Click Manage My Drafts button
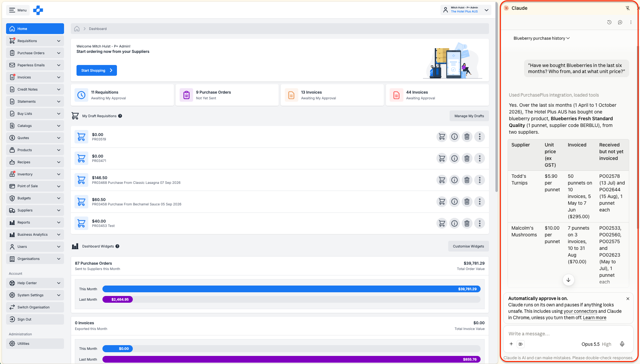Image resolution: width=640 pixels, height=364 pixels. [x=469, y=116]
